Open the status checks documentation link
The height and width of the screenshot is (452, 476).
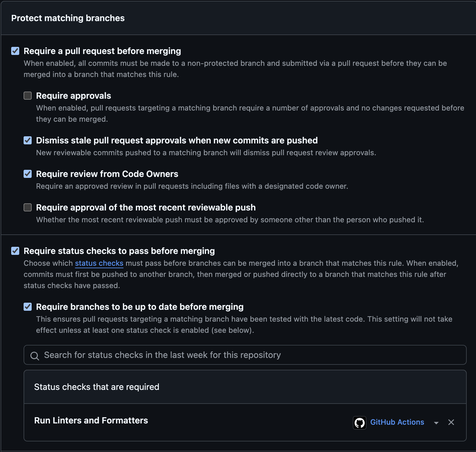tap(99, 263)
